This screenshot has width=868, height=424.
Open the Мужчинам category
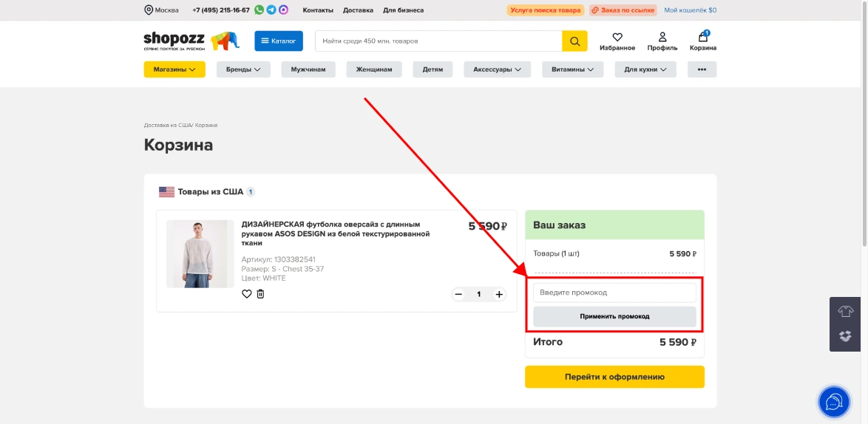coord(308,69)
